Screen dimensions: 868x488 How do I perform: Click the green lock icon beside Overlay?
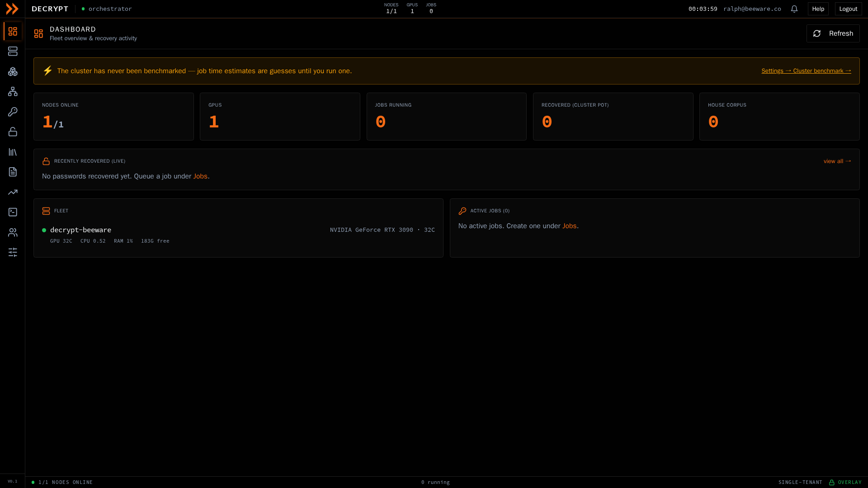tap(831, 483)
